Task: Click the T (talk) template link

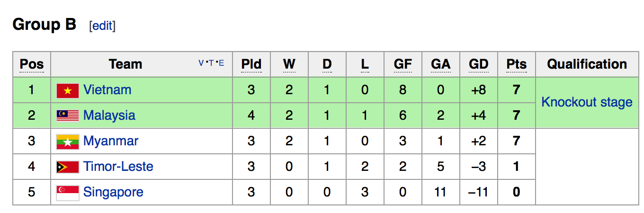Action: click(x=211, y=63)
